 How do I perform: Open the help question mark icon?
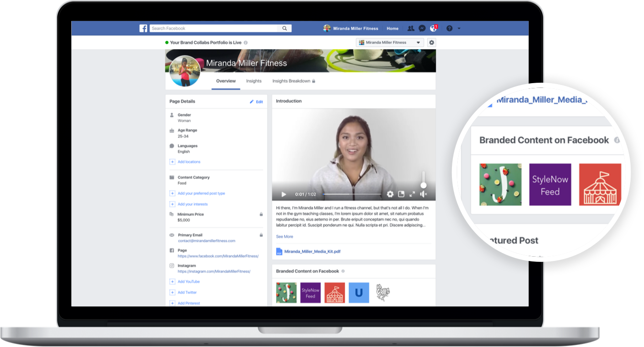[x=449, y=28]
